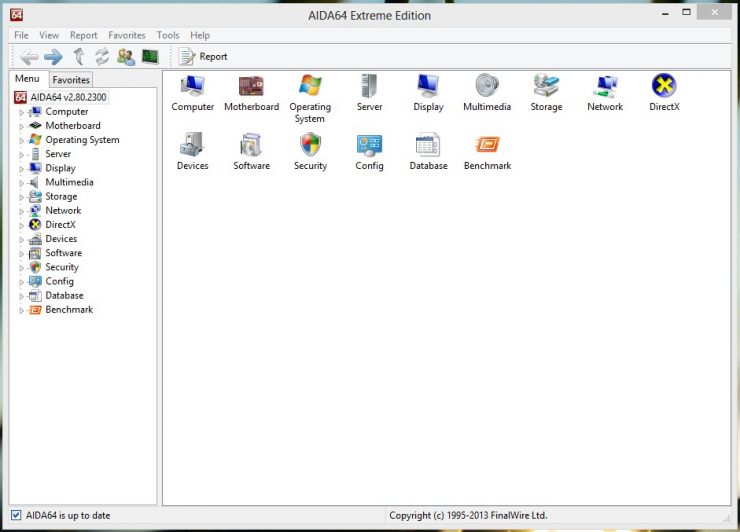Open the Favorites menu in menu bar

(127, 35)
